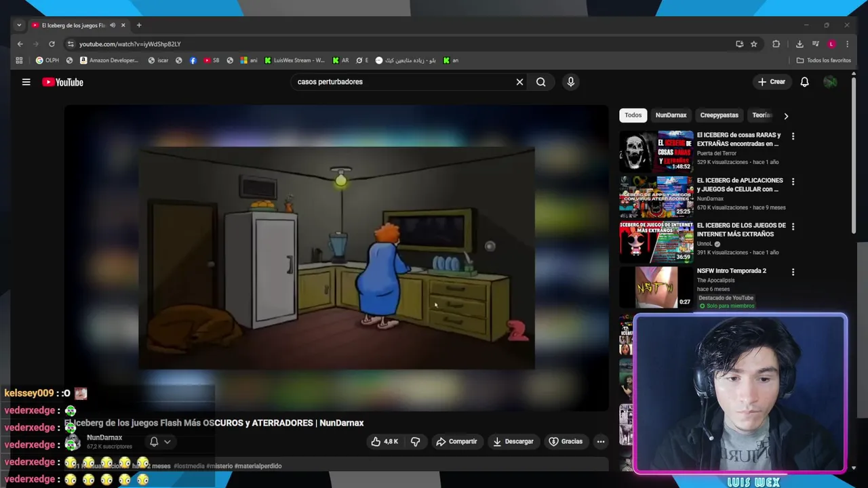
Task: Click the install app icon in address bar
Action: [x=739, y=44]
